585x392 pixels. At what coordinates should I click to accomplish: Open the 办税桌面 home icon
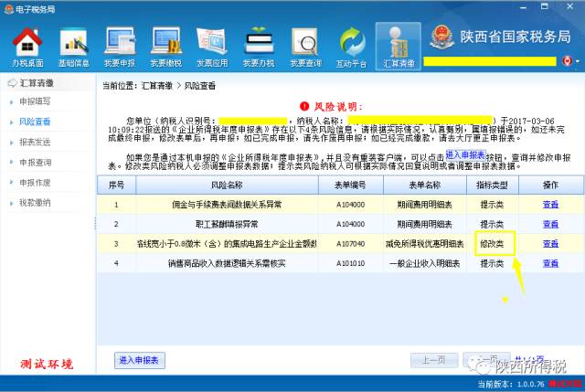tap(27, 47)
